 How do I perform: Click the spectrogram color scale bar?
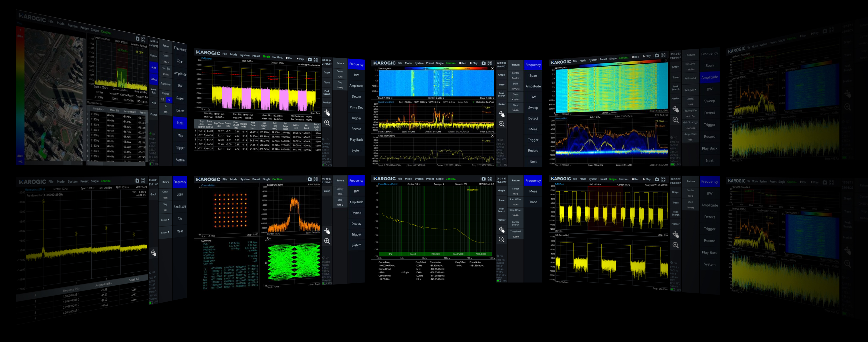coord(446,68)
